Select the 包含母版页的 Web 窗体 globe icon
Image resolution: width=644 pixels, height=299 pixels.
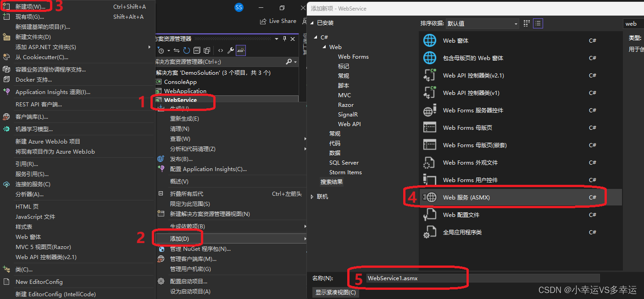[430, 58]
